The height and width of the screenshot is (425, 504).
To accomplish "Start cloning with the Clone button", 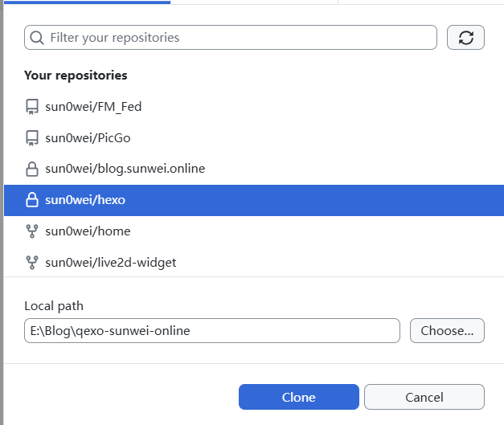I will tap(298, 397).
